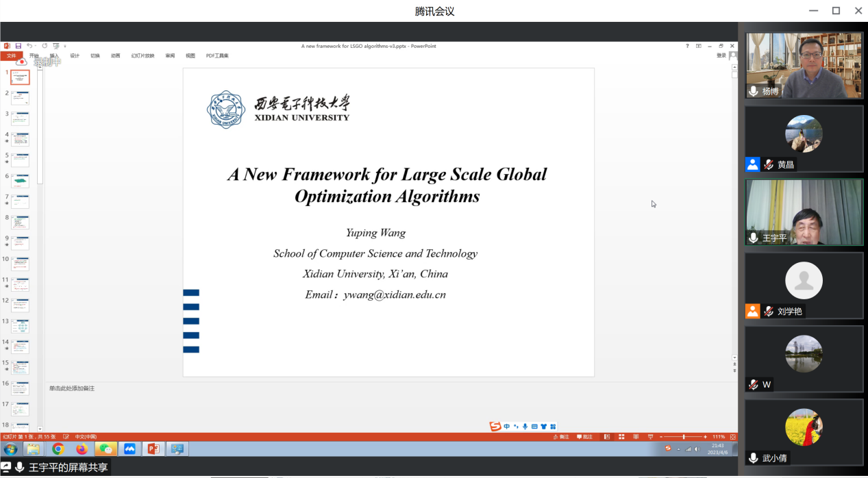Open the 幻灯片放映 (Slide Show) tab
This screenshot has width=868, height=478.
142,56
